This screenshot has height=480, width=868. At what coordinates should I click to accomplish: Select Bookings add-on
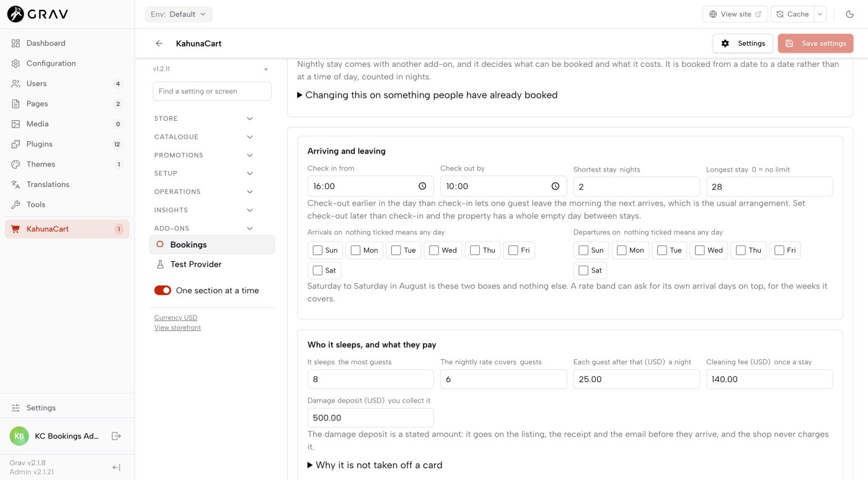tap(212, 245)
